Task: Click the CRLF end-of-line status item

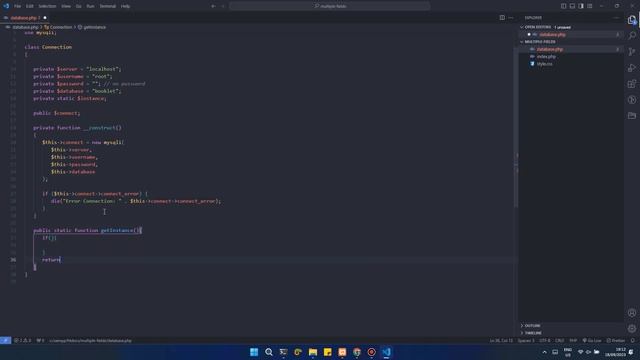Action: (559, 340)
